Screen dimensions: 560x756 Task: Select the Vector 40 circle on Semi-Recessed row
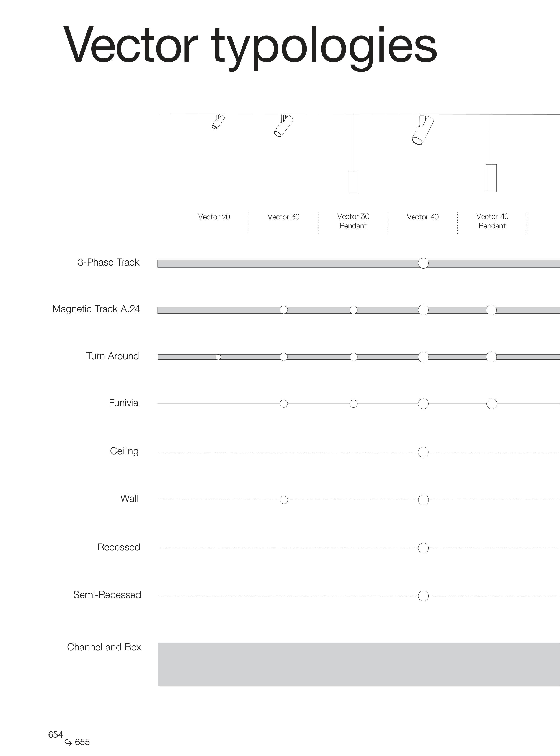pyautogui.click(x=423, y=596)
